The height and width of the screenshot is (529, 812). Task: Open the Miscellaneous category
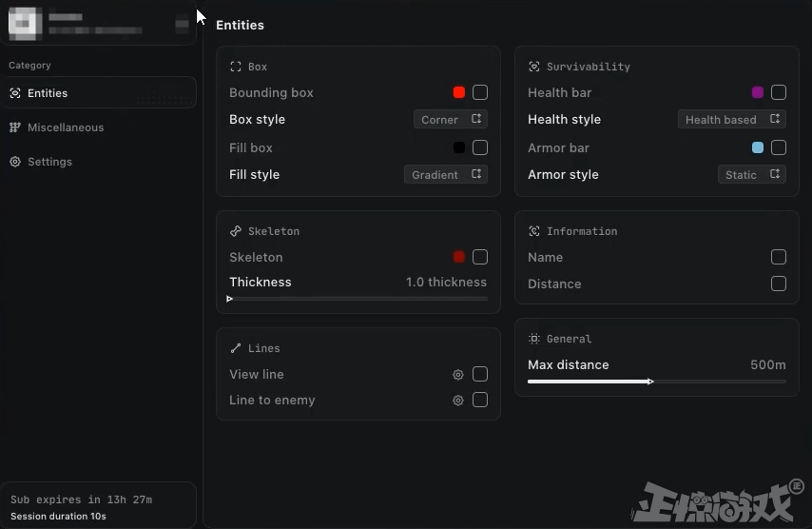(65, 127)
